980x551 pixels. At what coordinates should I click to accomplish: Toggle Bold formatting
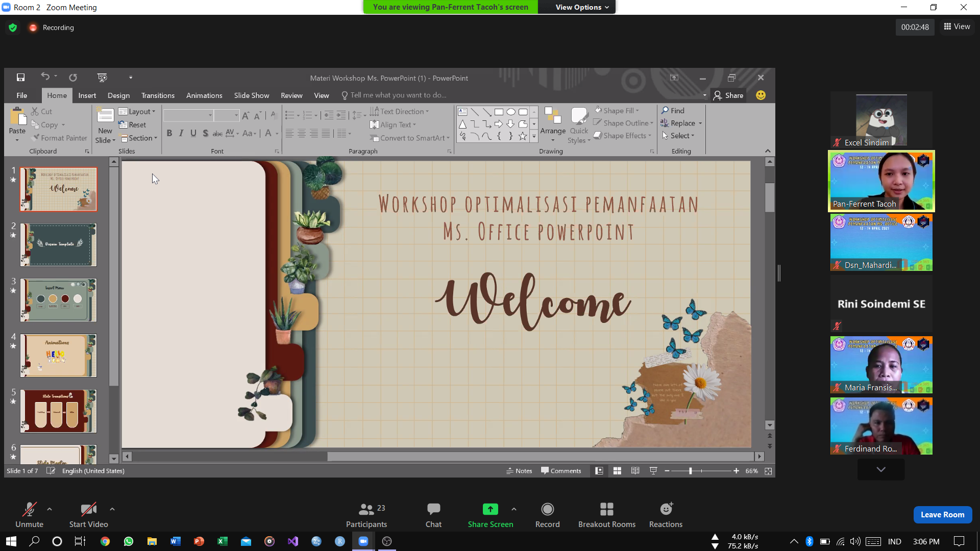pos(169,133)
